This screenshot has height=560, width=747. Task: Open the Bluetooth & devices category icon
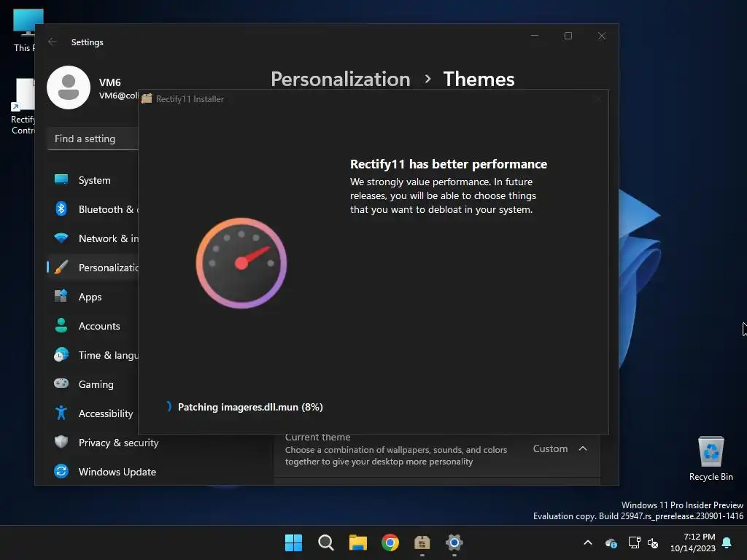[61, 209]
